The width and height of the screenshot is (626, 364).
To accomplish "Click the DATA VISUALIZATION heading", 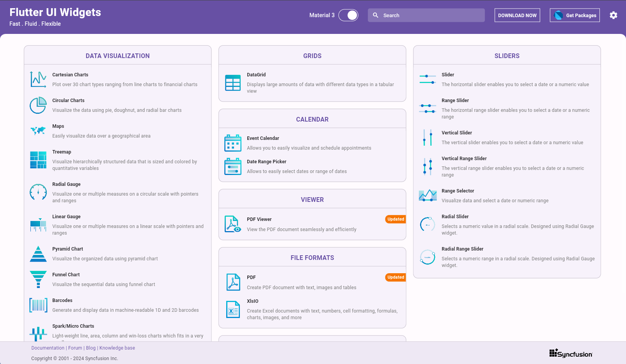I will click(x=118, y=56).
